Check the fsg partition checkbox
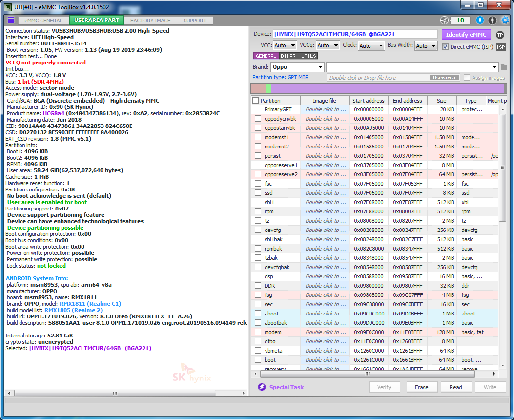 click(x=258, y=295)
